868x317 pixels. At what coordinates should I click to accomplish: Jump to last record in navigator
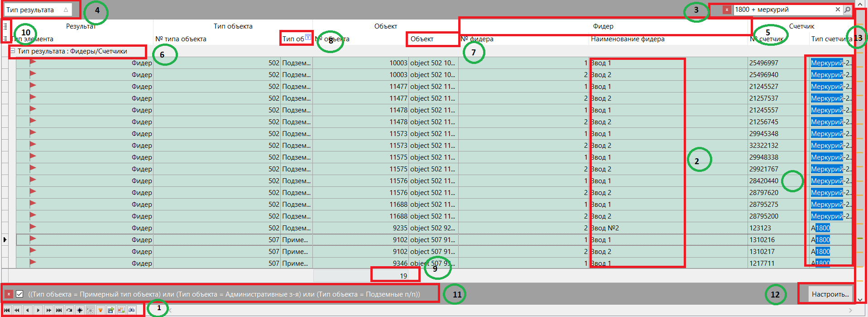[59, 310]
